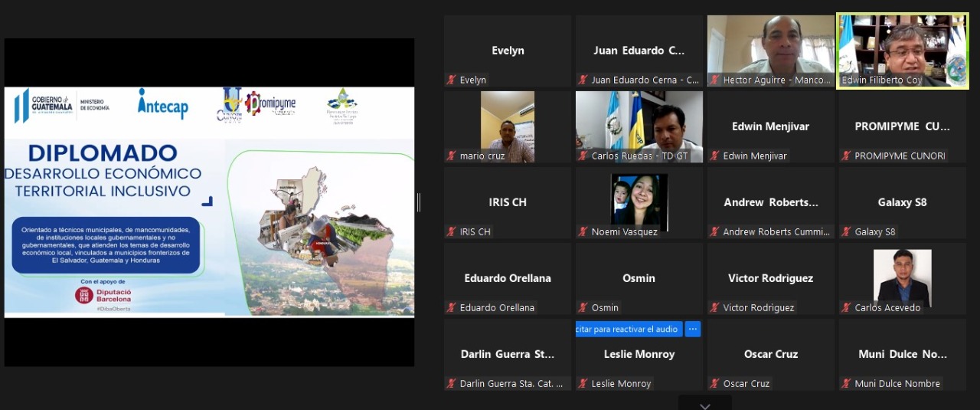Image resolution: width=980 pixels, height=410 pixels.
Task: Click muted mic icon on Oscar Cruz tile
Action: 715,383
